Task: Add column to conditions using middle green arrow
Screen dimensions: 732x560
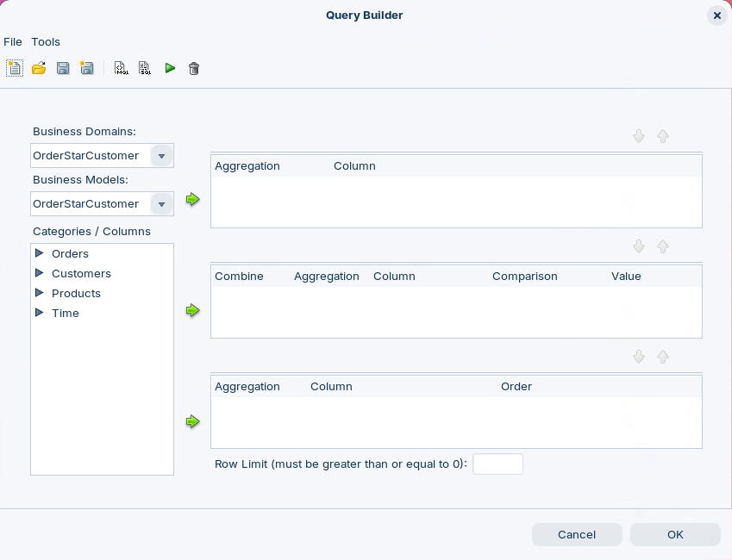Action: [193, 310]
